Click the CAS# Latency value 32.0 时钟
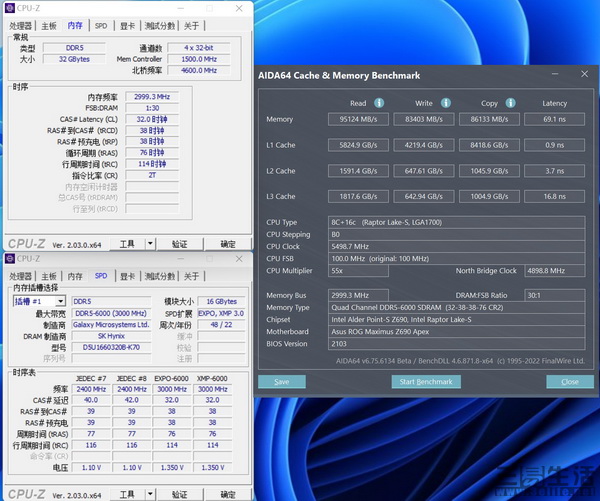The image size is (600, 501). [152, 119]
